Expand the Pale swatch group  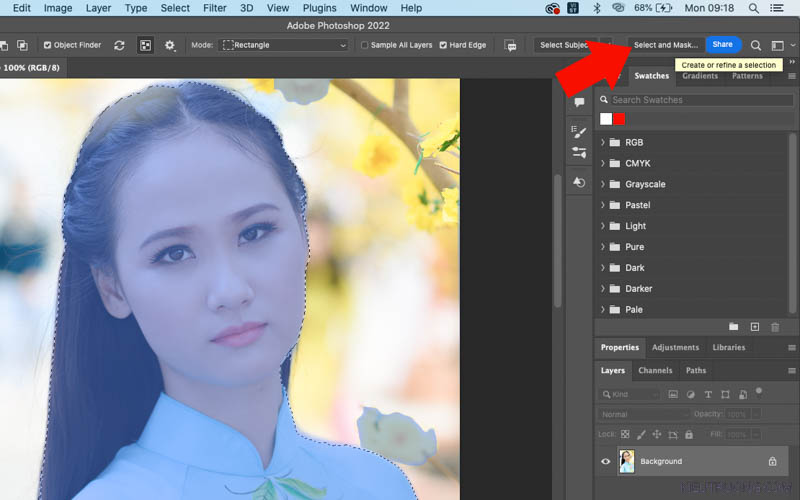click(x=603, y=310)
